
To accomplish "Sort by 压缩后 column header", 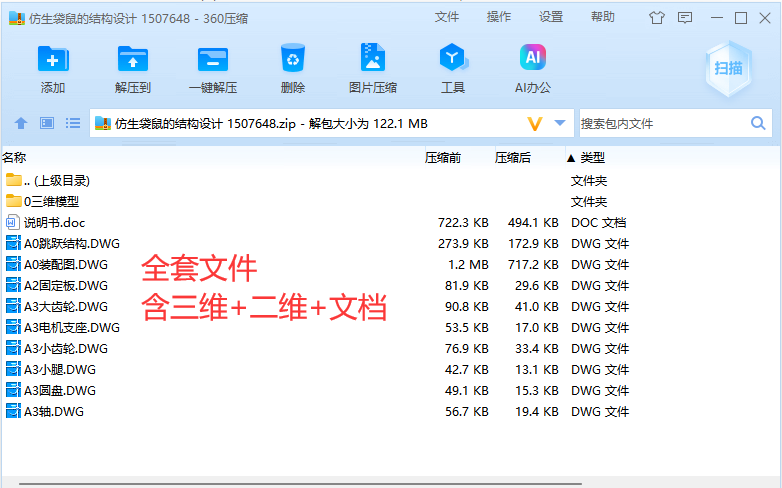I will click(x=513, y=158).
